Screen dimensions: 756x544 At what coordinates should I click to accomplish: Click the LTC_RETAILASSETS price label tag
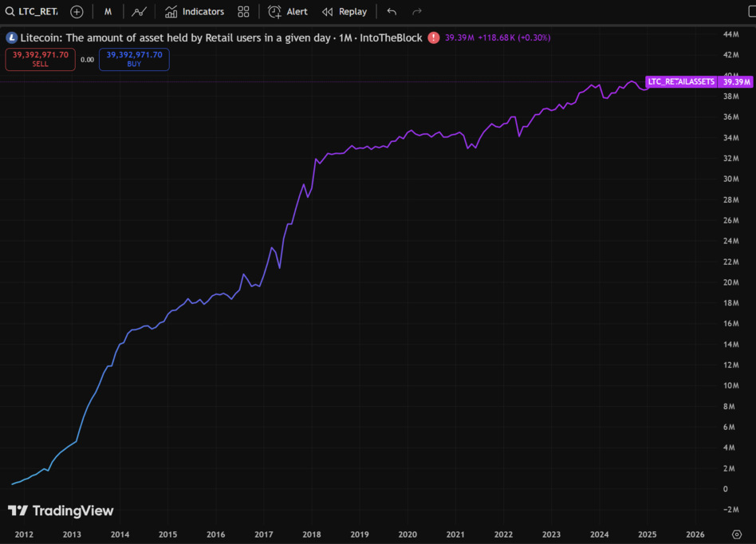680,81
